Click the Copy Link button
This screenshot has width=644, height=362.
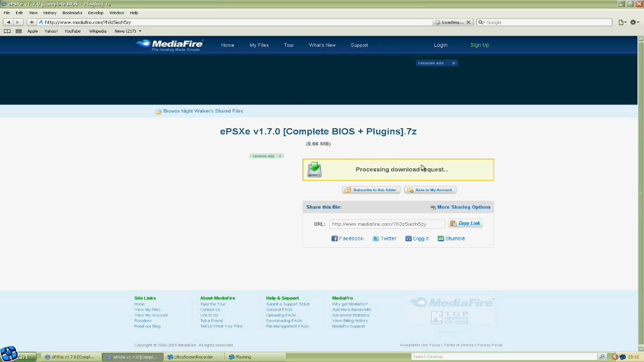466,223
